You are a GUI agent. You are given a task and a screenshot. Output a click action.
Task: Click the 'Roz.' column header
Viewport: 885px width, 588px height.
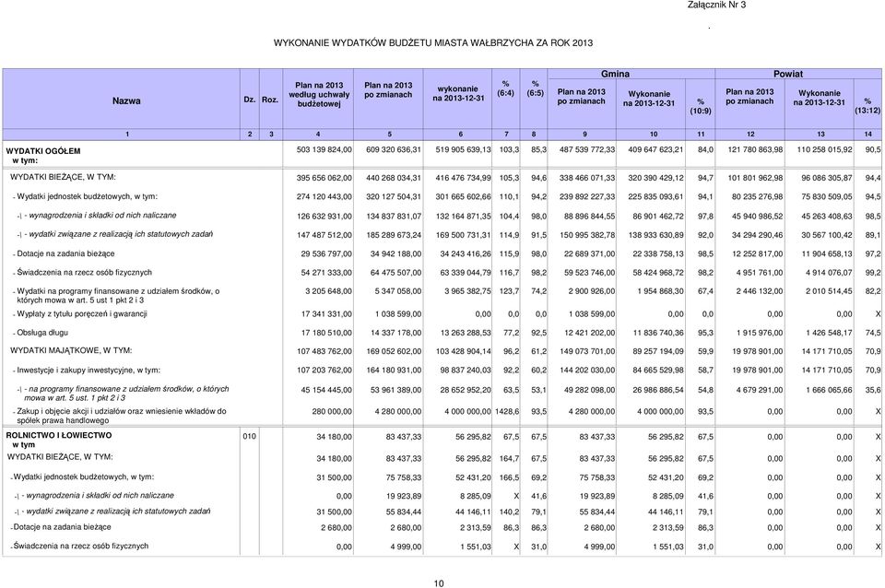pyautogui.click(x=270, y=100)
